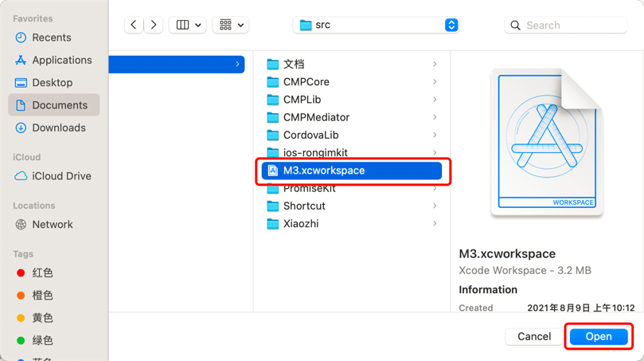Image resolution: width=644 pixels, height=361 pixels.
Task: Click the Recents clock icon
Action: (x=21, y=37)
